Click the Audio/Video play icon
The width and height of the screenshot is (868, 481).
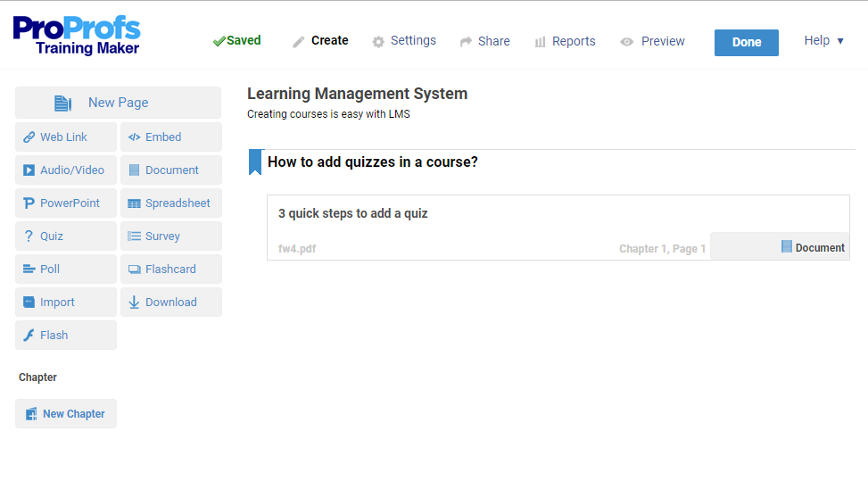tap(29, 170)
